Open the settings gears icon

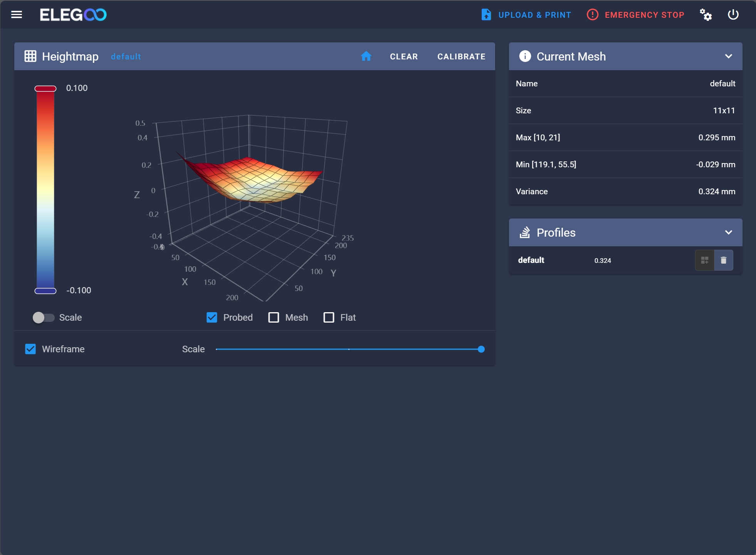coord(706,15)
